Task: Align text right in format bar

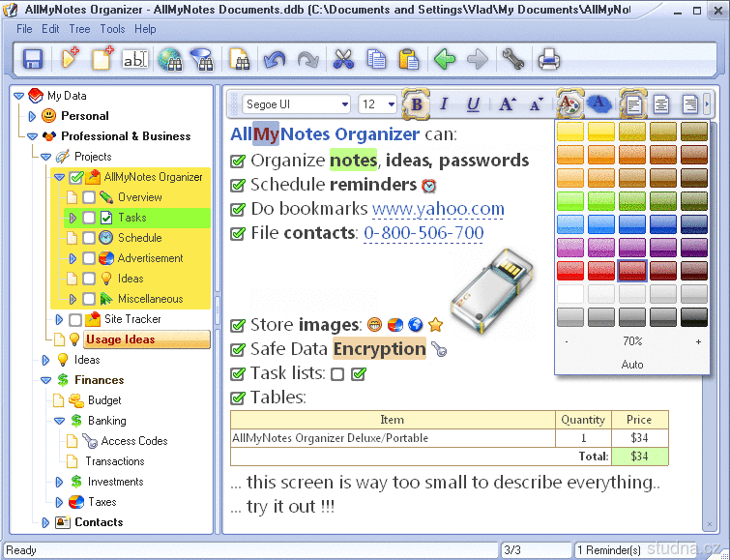Action: click(x=690, y=103)
